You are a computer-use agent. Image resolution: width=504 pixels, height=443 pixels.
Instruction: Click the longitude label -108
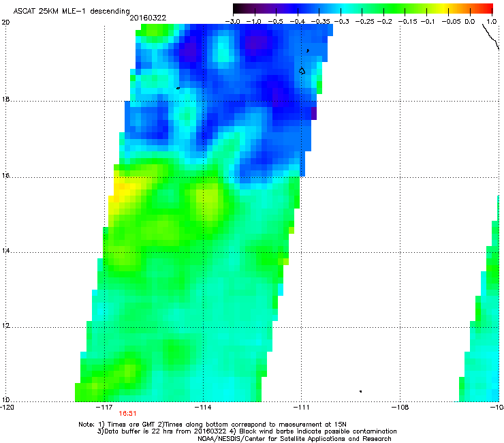point(400,408)
